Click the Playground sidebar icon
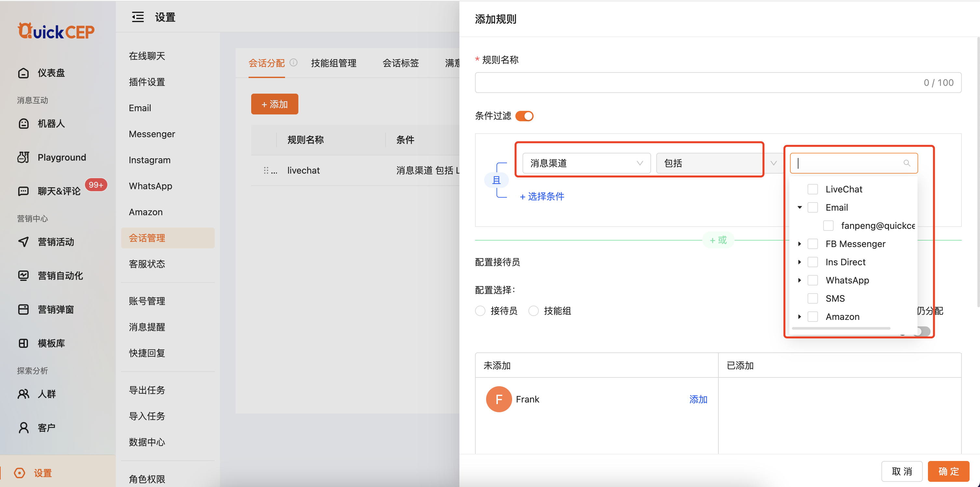 pyautogui.click(x=23, y=157)
